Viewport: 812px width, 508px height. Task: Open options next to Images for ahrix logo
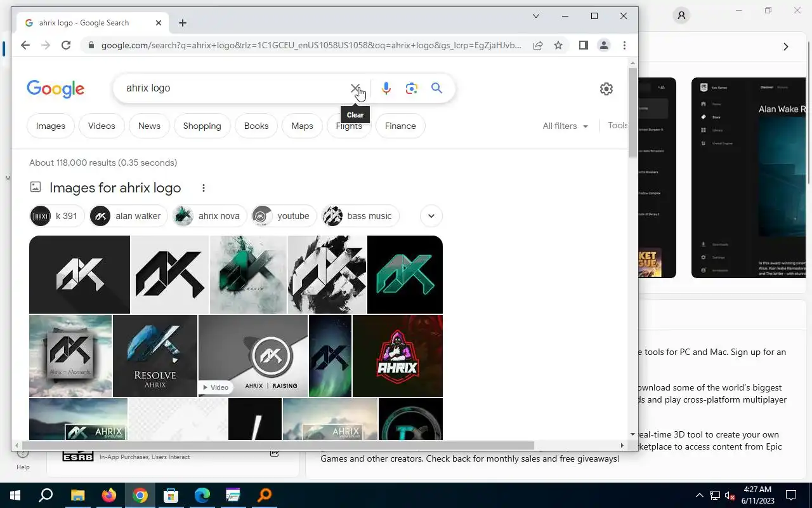point(204,188)
